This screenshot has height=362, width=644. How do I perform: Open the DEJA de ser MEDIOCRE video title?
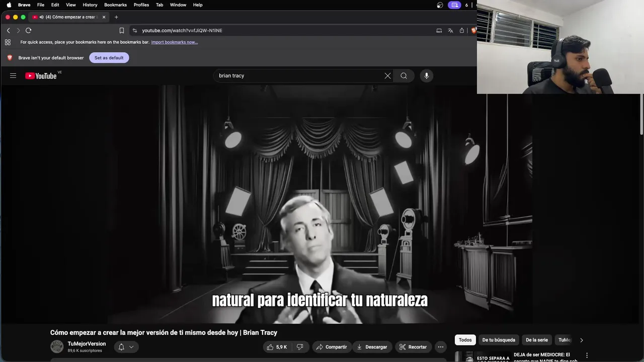pyautogui.click(x=545, y=357)
